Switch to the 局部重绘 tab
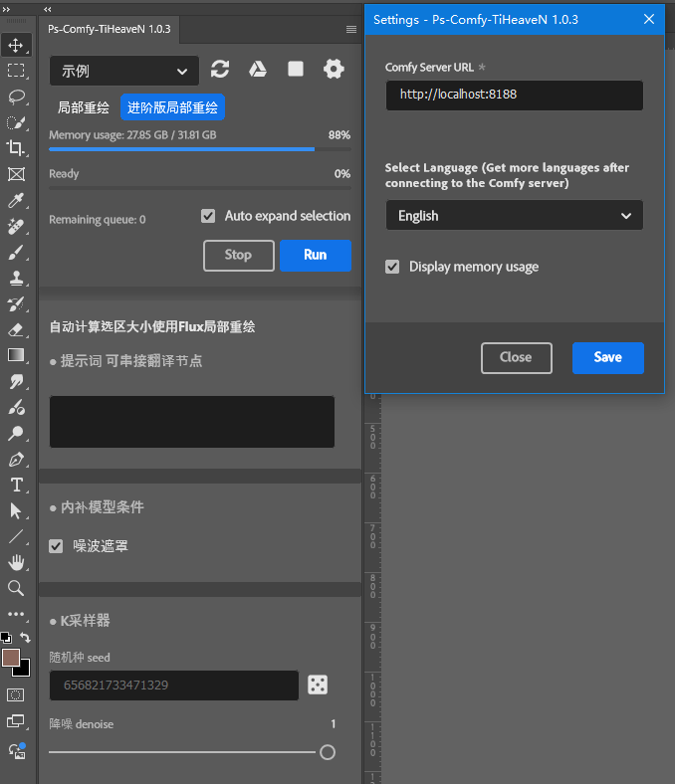 pyautogui.click(x=84, y=107)
